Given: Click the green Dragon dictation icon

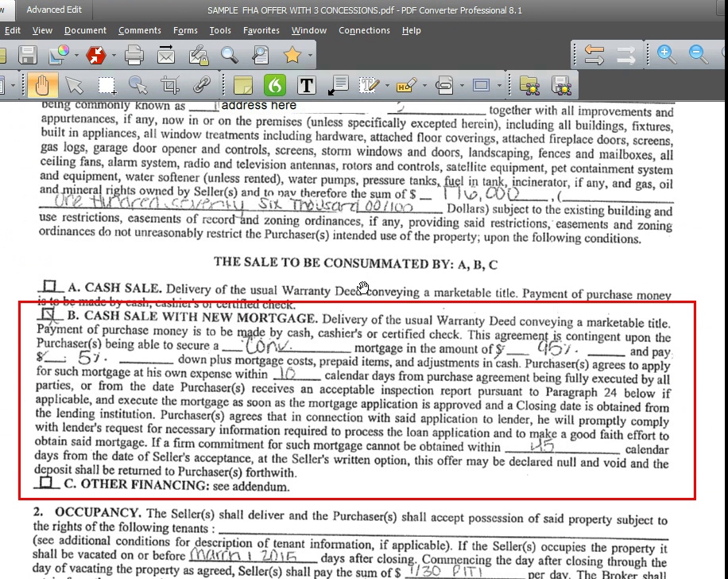Looking at the screenshot, I should pos(275,84).
